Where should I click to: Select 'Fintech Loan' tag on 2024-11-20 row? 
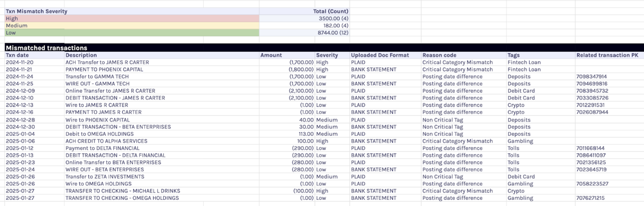pyautogui.click(x=541, y=62)
